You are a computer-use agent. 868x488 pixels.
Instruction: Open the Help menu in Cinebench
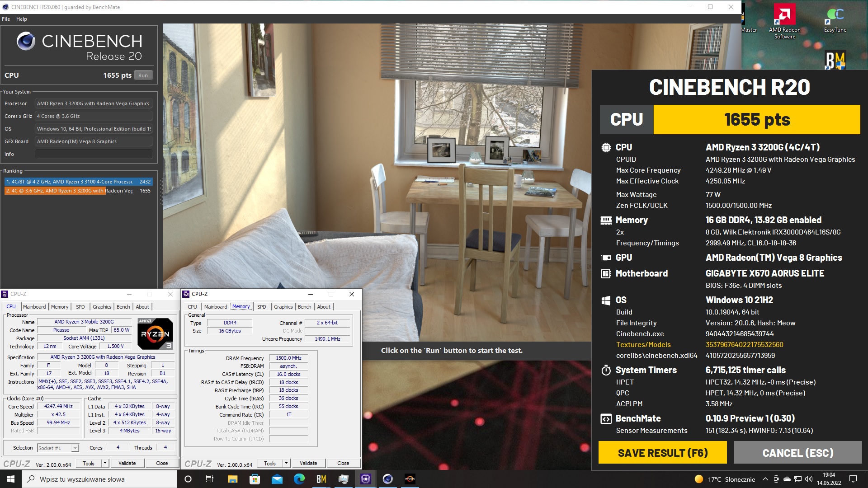tap(22, 19)
